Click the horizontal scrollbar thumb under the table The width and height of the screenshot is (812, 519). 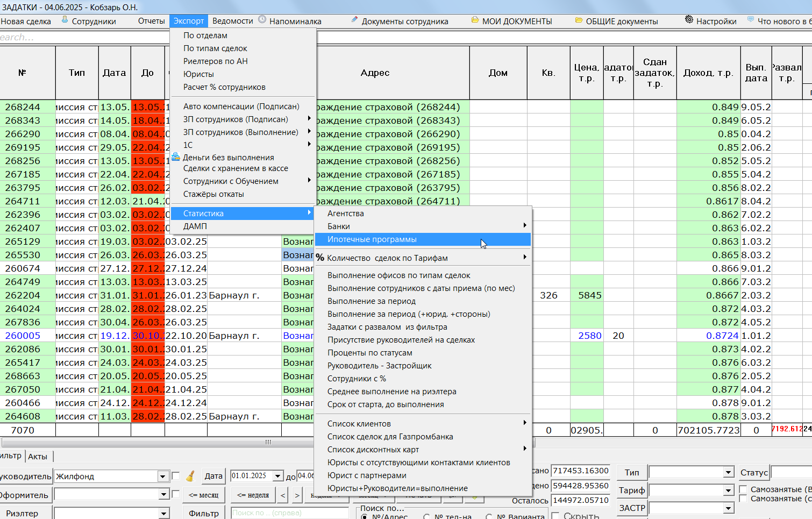click(268, 442)
